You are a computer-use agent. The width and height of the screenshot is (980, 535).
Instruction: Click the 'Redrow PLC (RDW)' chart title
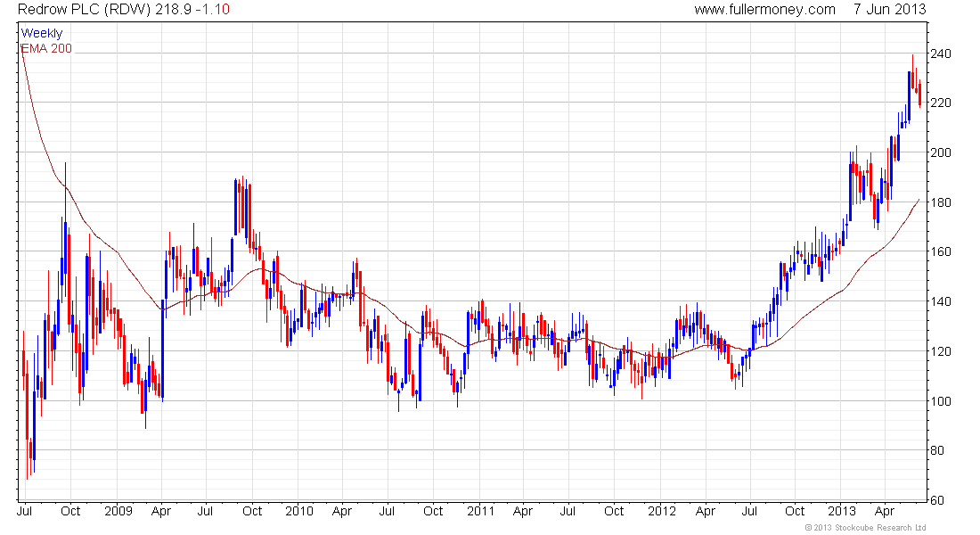(85, 10)
